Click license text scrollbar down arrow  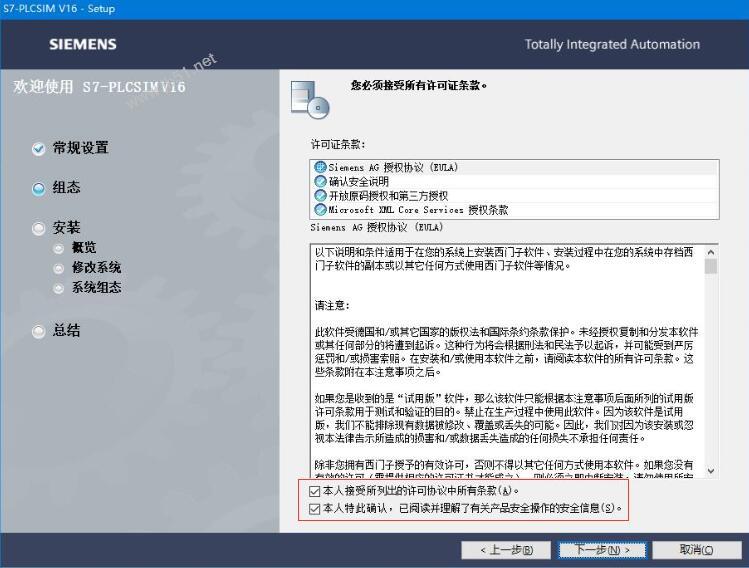point(711,471)
